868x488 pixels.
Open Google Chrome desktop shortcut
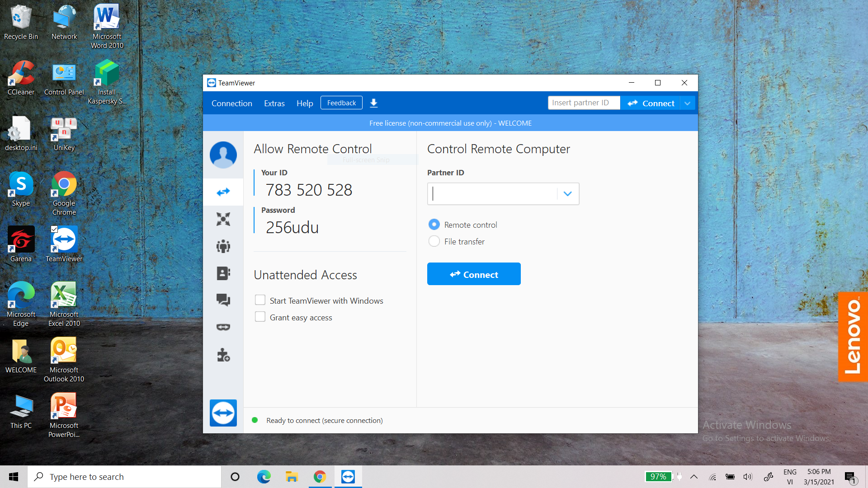(64, 193)
